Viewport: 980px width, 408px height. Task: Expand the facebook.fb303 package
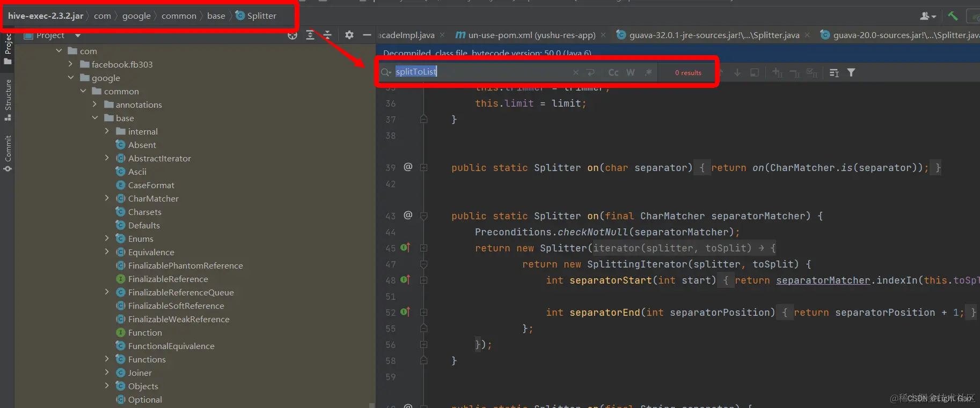click(x=70, y=64)
